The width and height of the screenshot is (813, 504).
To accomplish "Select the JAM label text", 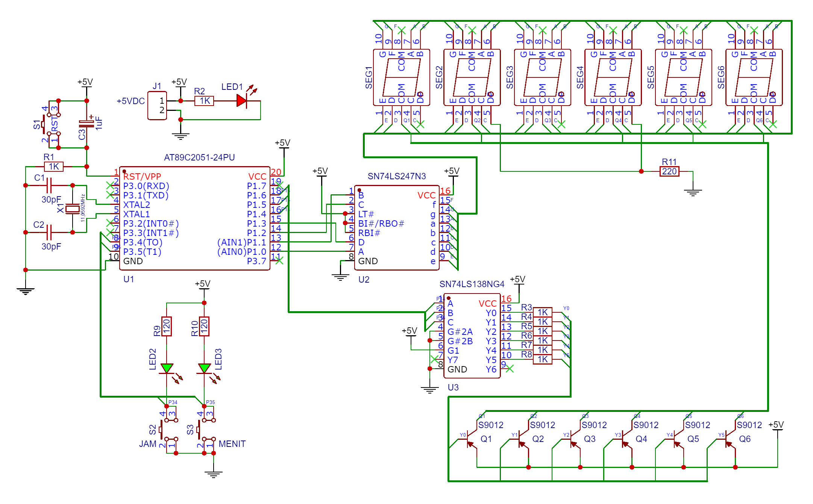I will pyautogui.click(x=148, y=444).
